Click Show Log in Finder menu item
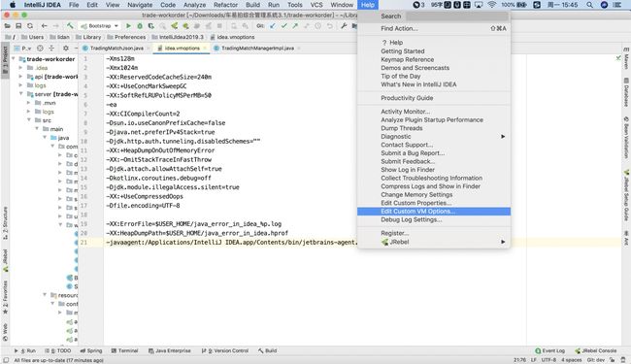This screenshot has height=364, width=631. tap(434, 170)
